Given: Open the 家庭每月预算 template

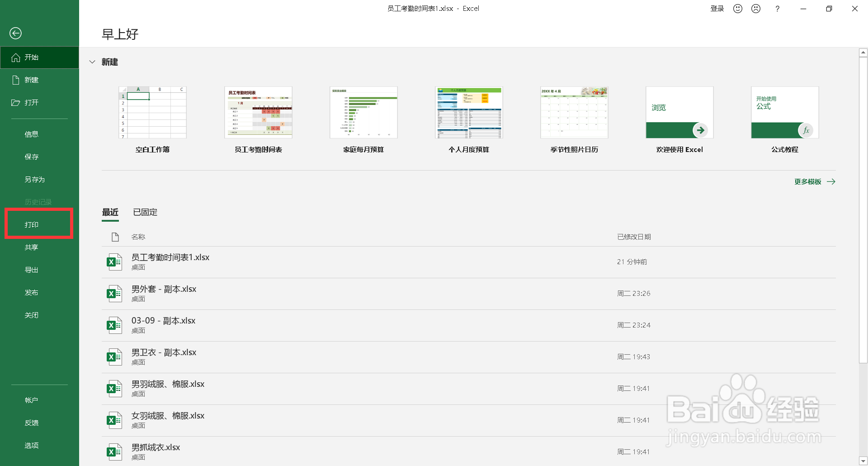Looking at the screenshot, I should [x=363, y=113].
